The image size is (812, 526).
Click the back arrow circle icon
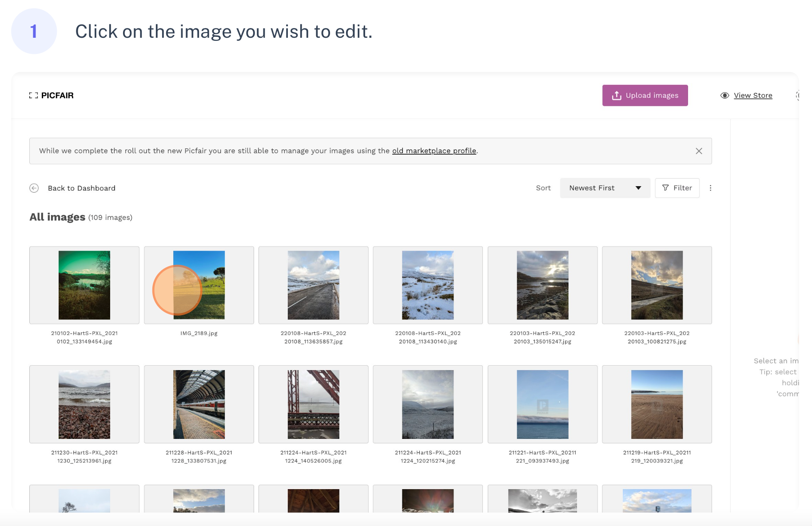pos(34,188)
